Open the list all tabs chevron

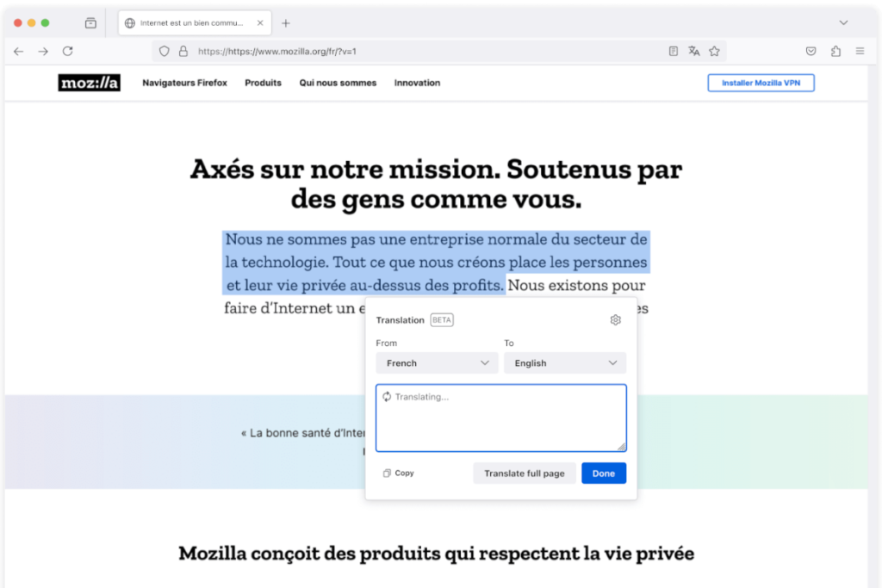tap(842, 22)
